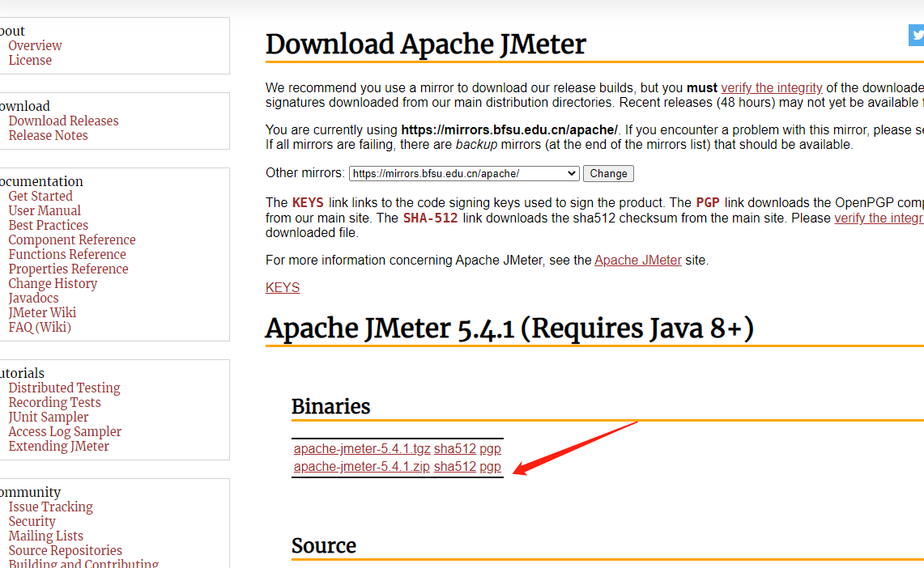This screenshot has height=568, width=924.
Task: Click the red SHA-512 text
Action: click(430, 218)
